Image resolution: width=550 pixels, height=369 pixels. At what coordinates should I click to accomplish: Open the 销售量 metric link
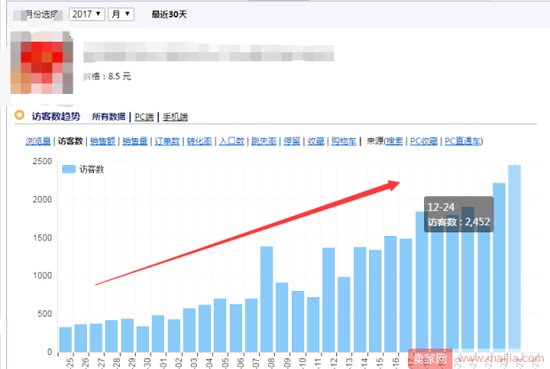pyautogui.click(x=135, y=141)
